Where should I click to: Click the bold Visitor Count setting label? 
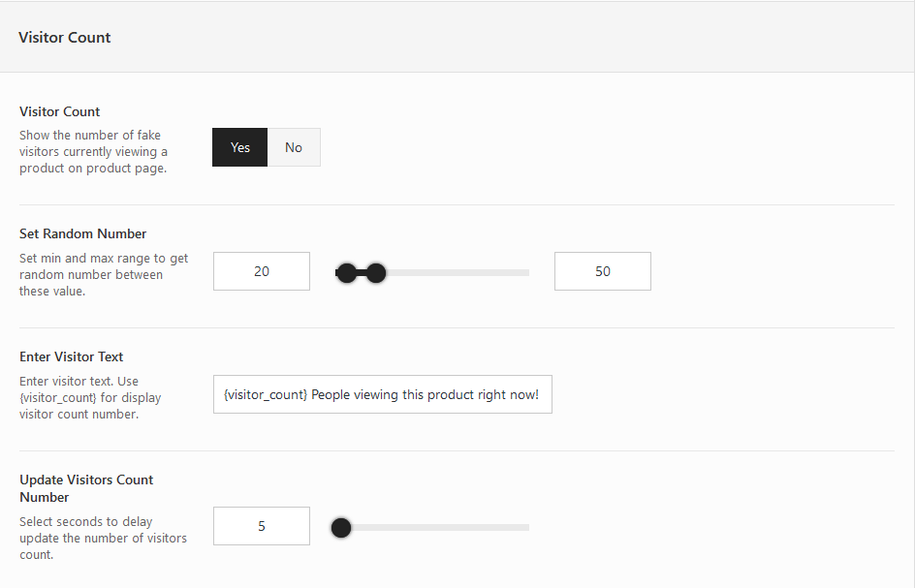click(x=60, y=111)
